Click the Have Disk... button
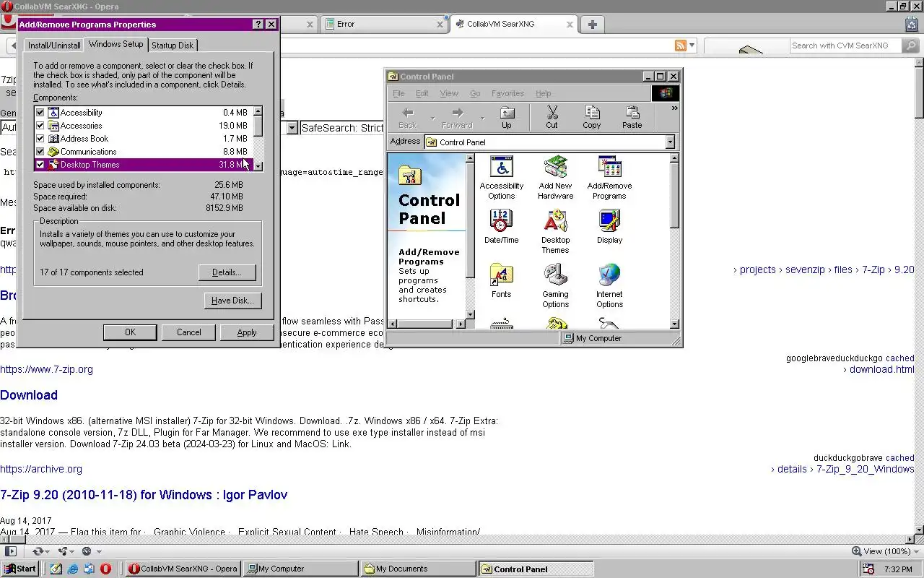The width and height of the screenshot is (924, 578). (x=232, y=301)
